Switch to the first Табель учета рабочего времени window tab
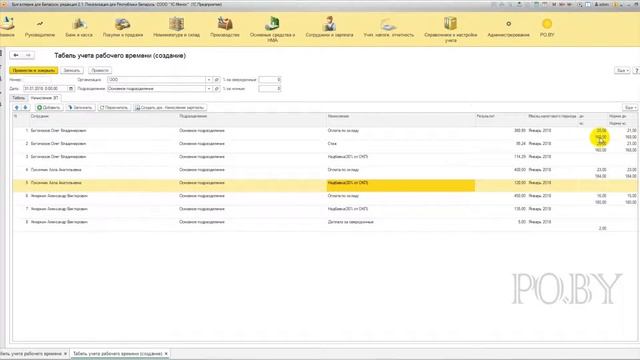640x360 pixels. (x=31, y=353)
